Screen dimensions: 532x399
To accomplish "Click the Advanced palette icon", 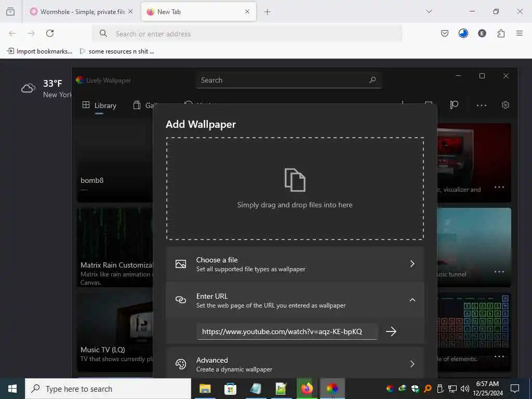I will (180, 364).
